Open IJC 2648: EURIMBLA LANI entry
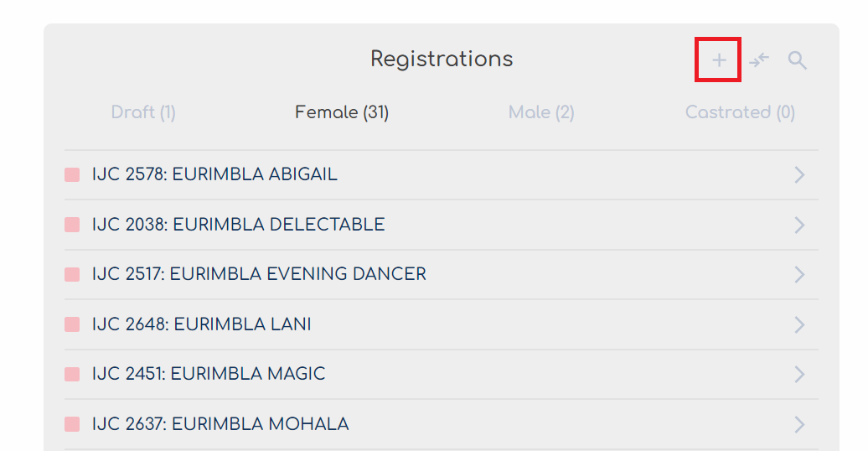The image size is (868, 451). (442, 324)
